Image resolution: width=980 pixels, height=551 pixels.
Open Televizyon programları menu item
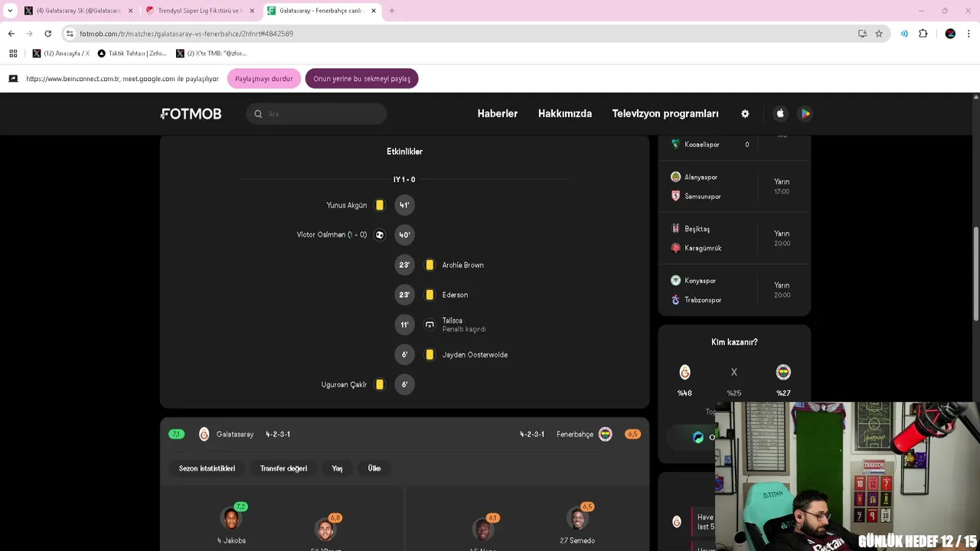pyautogui.click(x=665, y=114)
